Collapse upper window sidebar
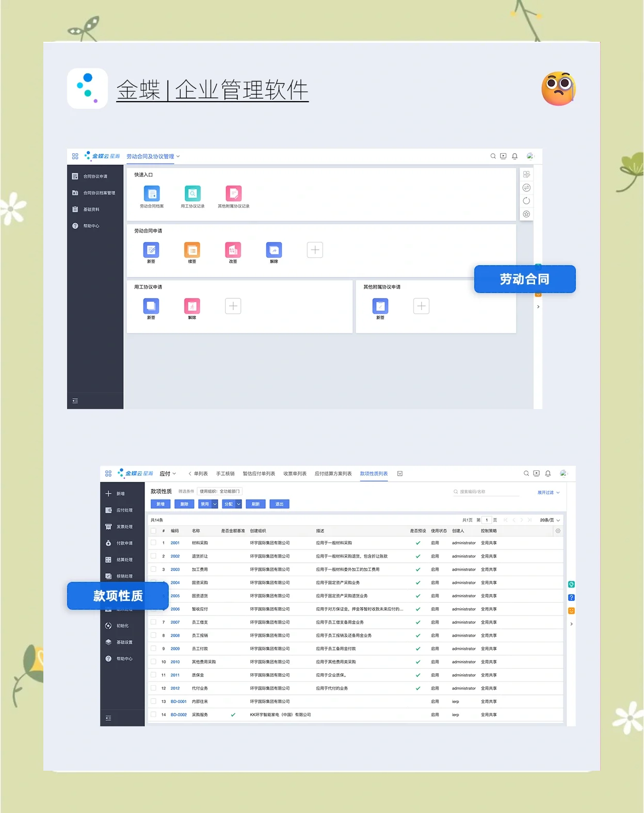Viewport: 644px width, 813px height. pos(75,401)
